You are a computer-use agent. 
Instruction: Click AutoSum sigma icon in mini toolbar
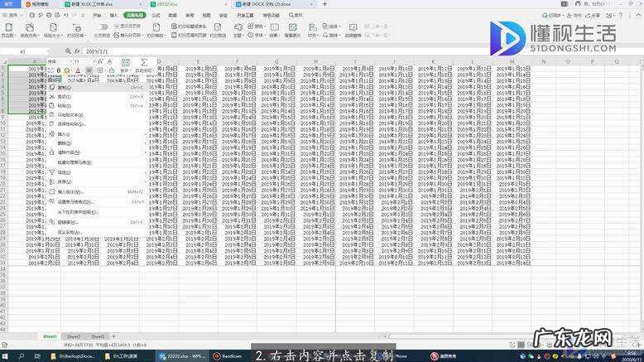[144, 62]
